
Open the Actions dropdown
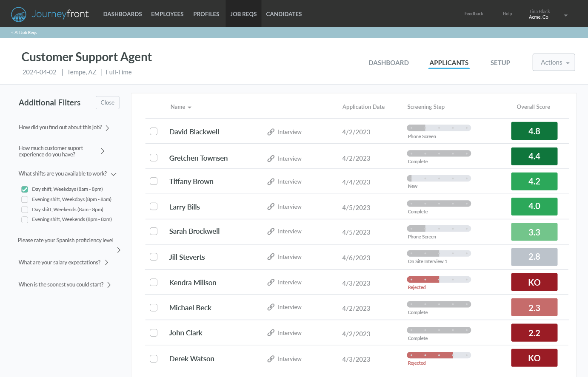coord(553,62)
